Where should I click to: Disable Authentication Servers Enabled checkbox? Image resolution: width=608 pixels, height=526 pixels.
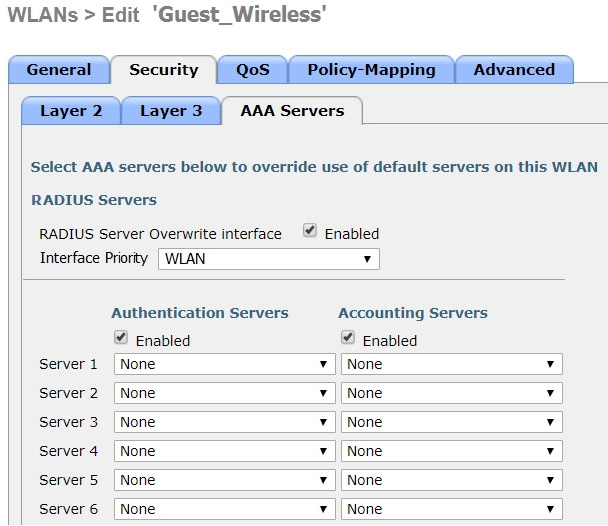(x=121, y=338)
